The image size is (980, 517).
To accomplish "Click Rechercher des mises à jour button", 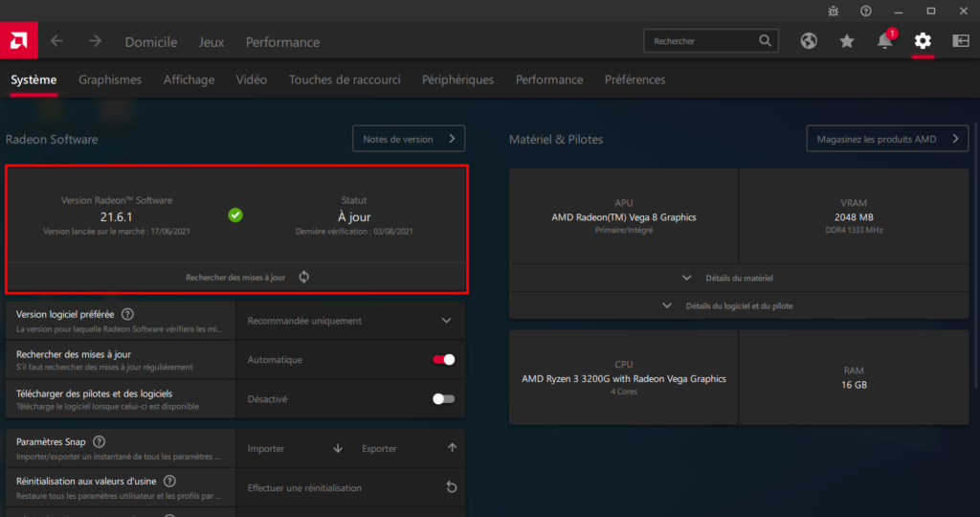I will coord(236,277).
